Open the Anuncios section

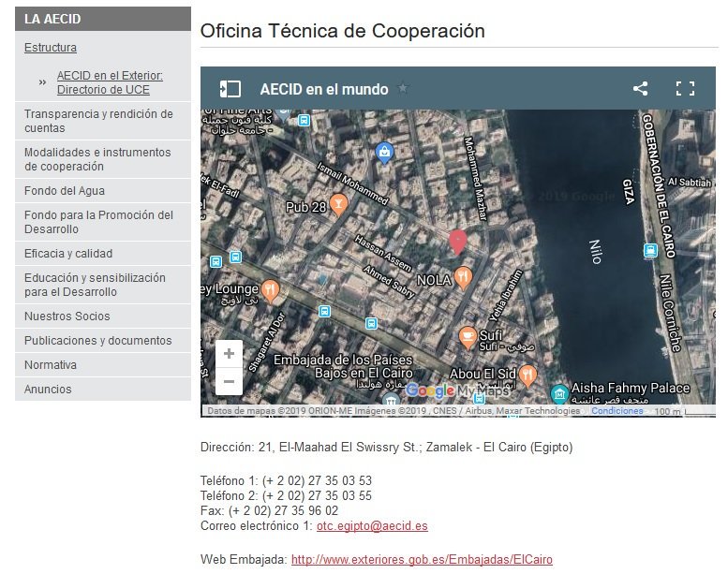103,390
